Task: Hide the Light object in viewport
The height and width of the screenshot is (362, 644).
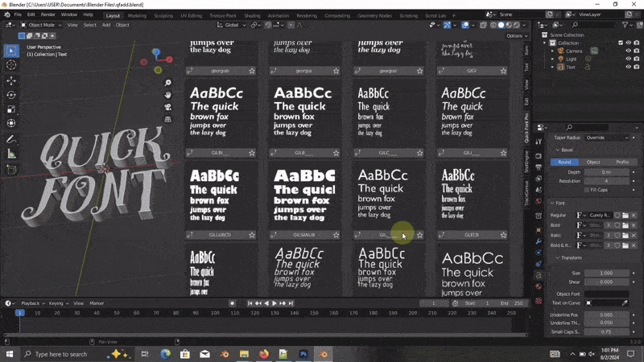Action: (x=629, y=59)
